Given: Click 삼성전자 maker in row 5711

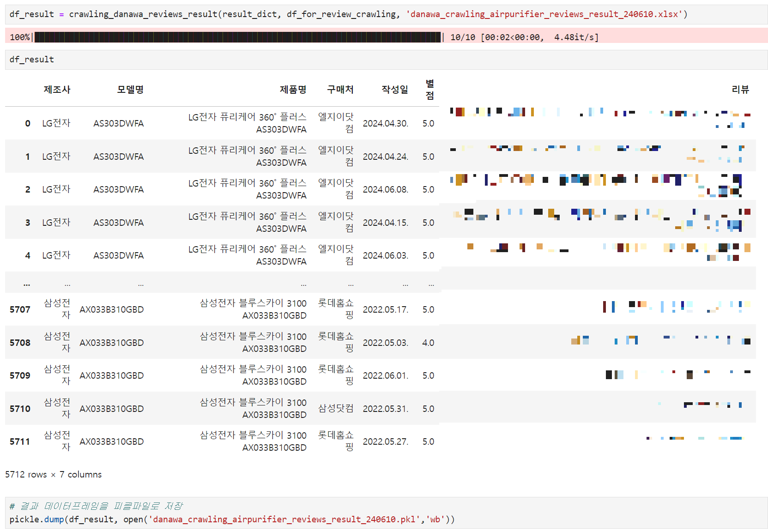Looking at the screenshot, I should click(x=57, y=441).
